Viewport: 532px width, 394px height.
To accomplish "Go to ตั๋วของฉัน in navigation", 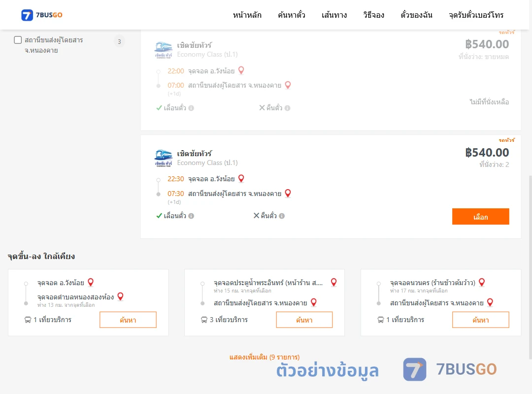I will [416, 15].
